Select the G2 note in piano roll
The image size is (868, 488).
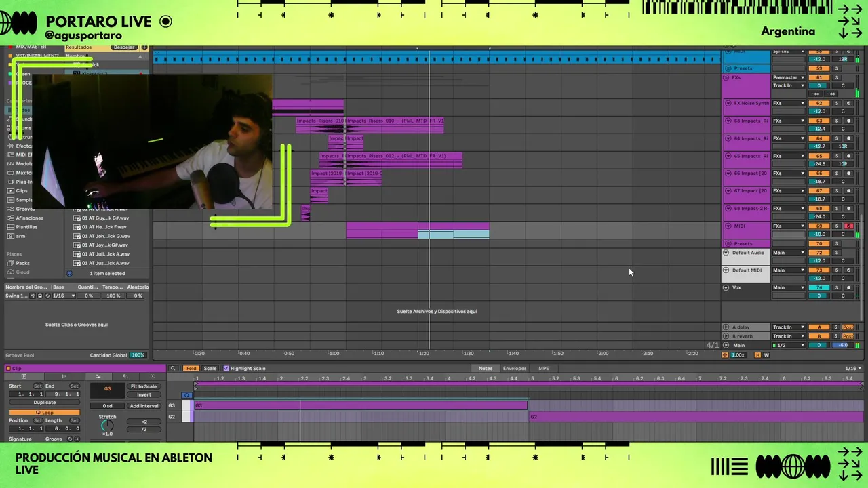coord(696,417)
